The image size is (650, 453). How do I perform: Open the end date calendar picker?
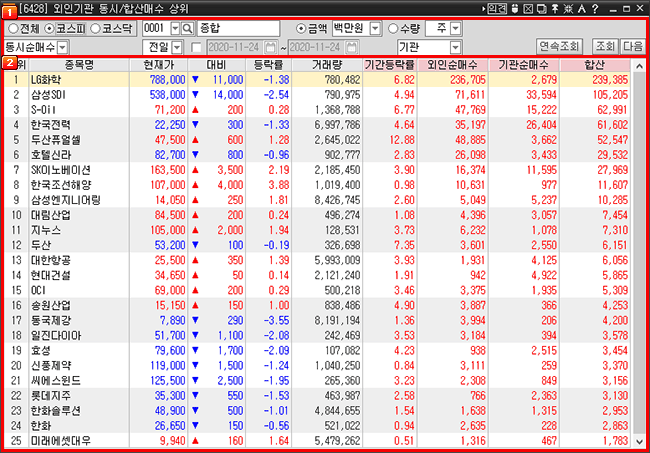point(352,47)
